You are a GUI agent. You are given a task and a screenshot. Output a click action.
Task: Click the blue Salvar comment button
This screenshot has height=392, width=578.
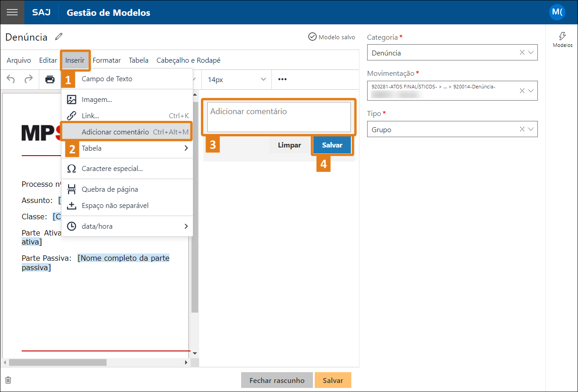coord(332,145)
